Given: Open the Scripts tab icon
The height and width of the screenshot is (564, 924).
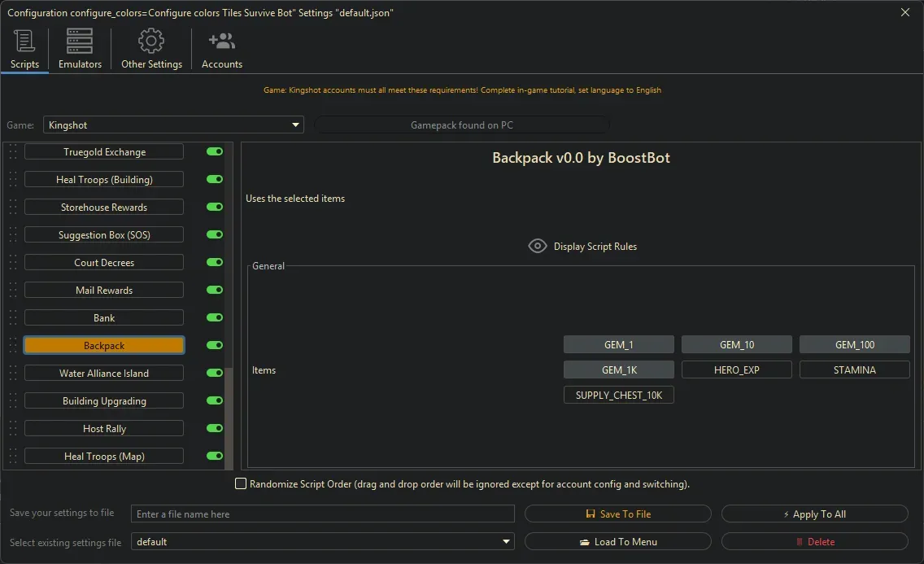Looking at the screenshot, I should pos(24,41).
